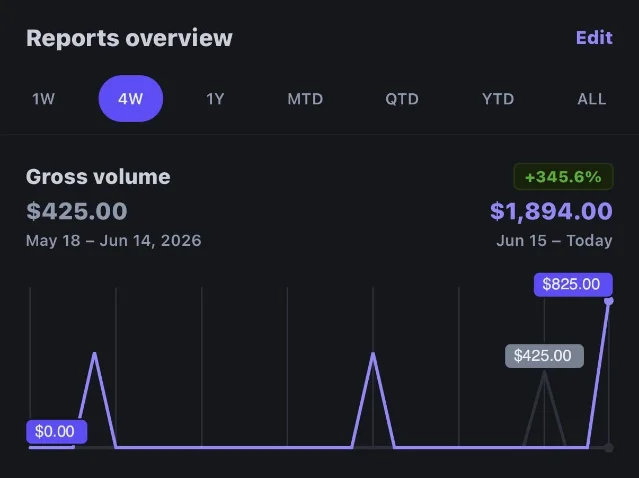This screenshot has width=639, height=478.
Task: Click the gray baseline endpoint dot
Action: [609, 447]
